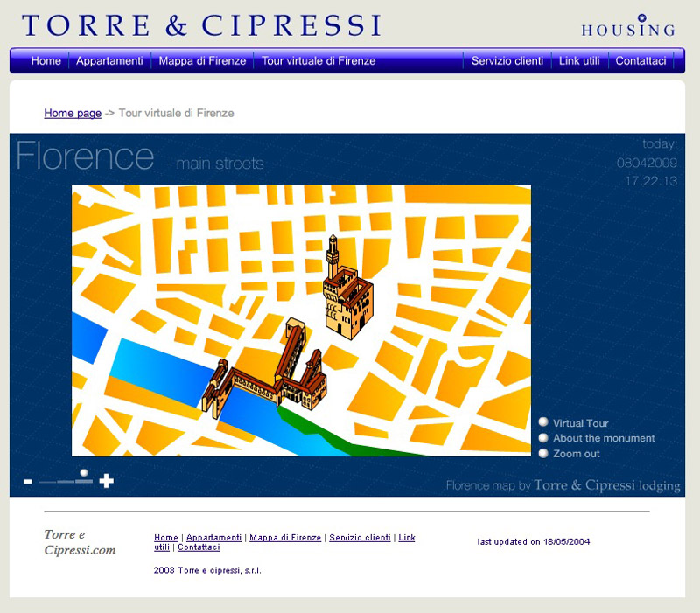Click the Torre e Cipressi.com footer logo
The width and height of the screenshot is (700, 613).
tap(80, 542)
